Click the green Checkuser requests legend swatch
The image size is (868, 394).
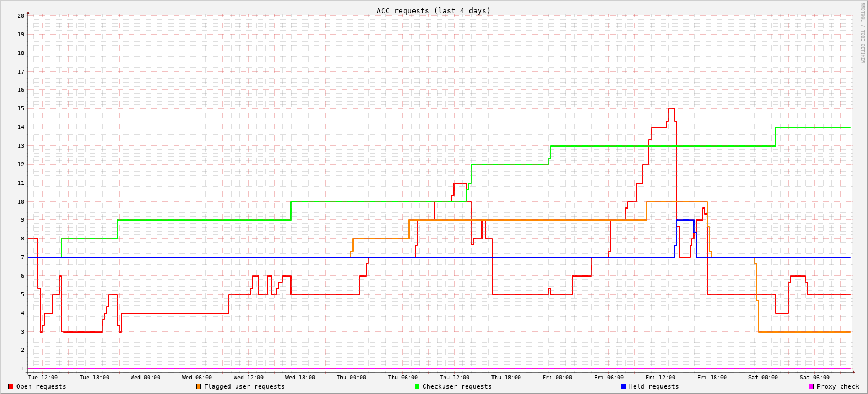coord(417,386)
